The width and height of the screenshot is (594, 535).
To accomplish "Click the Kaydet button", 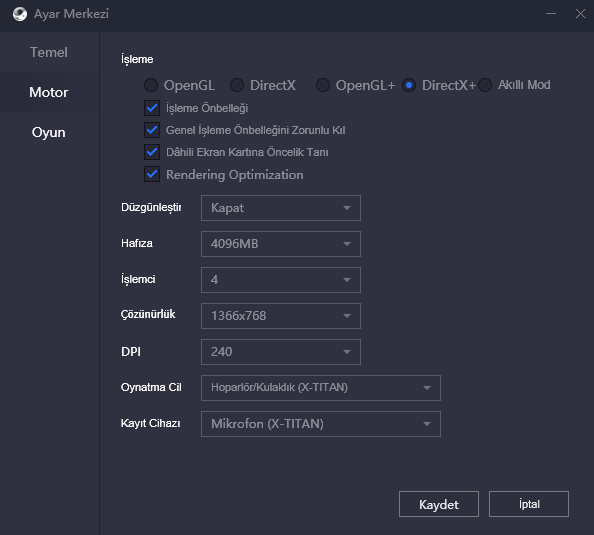I will pos(439,504).
